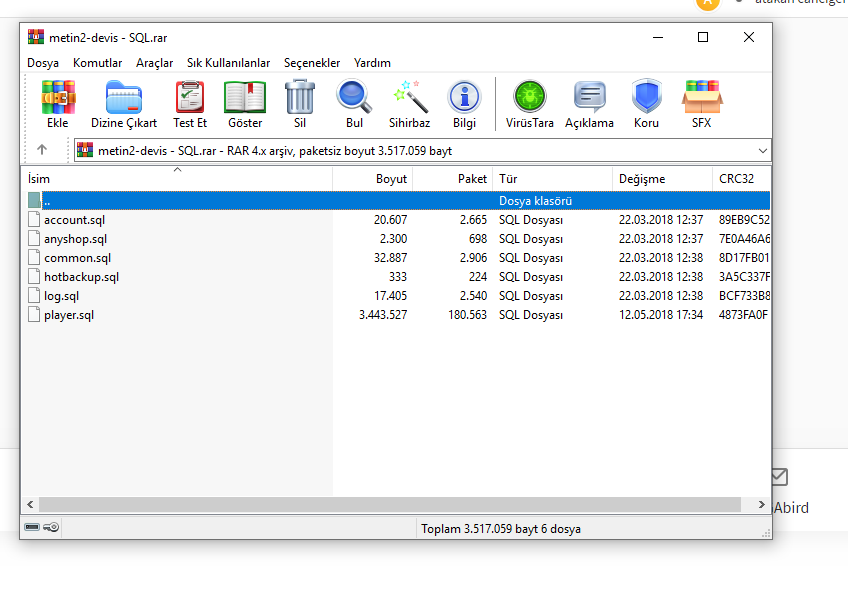Open the Yardım menu
The height and width of the screenshot is (595, 848).
coord(372,63)
